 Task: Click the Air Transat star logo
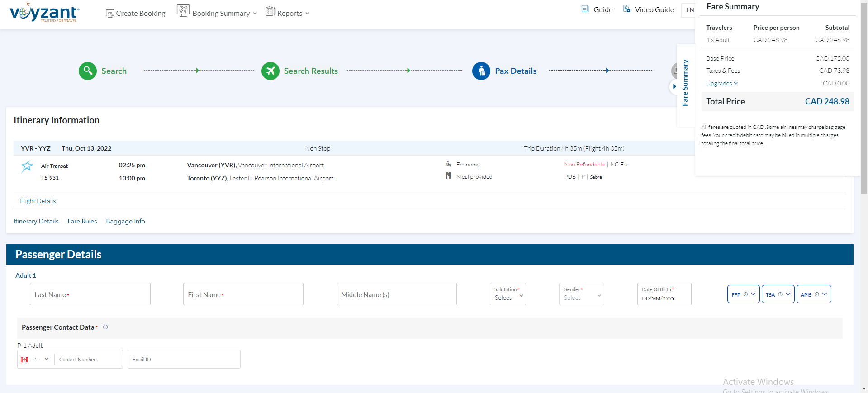coord(27,166)
